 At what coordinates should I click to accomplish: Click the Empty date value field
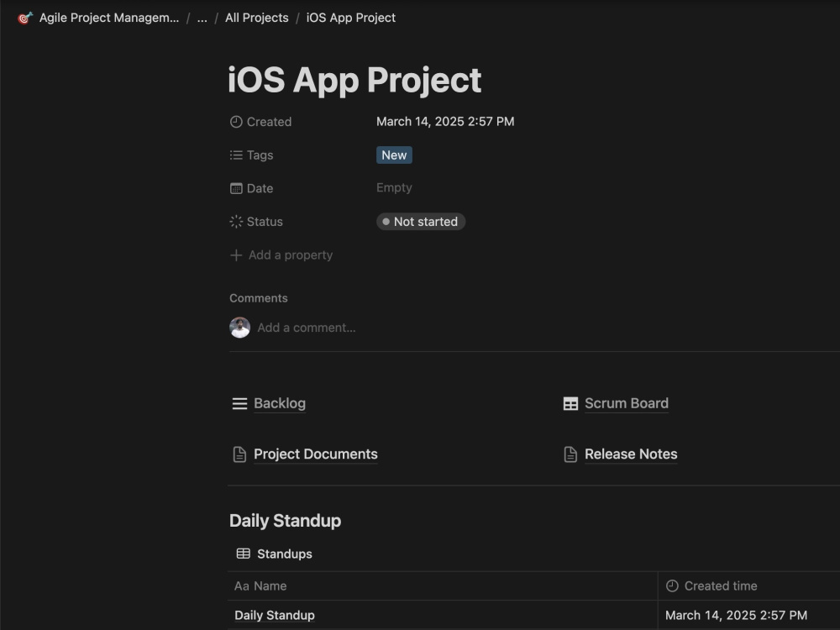pos(394,187)
